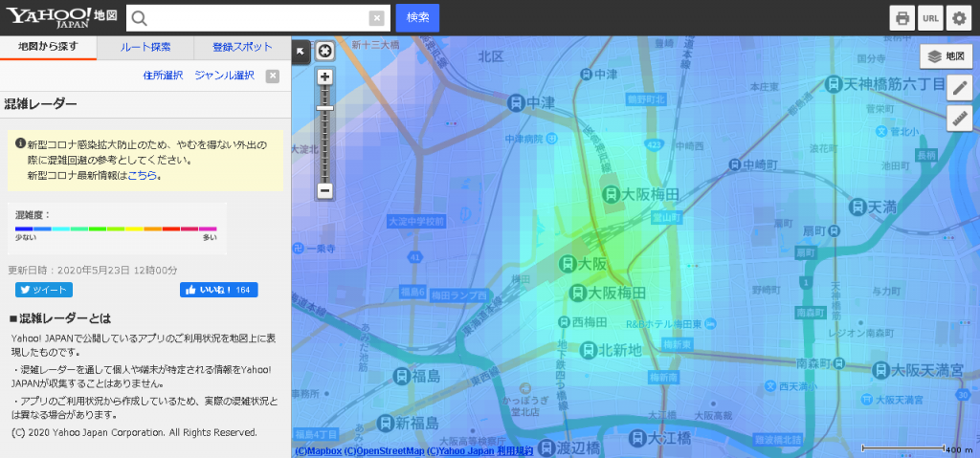Open the print icon button
Screen dimensions: 980x458
point(902,18)
